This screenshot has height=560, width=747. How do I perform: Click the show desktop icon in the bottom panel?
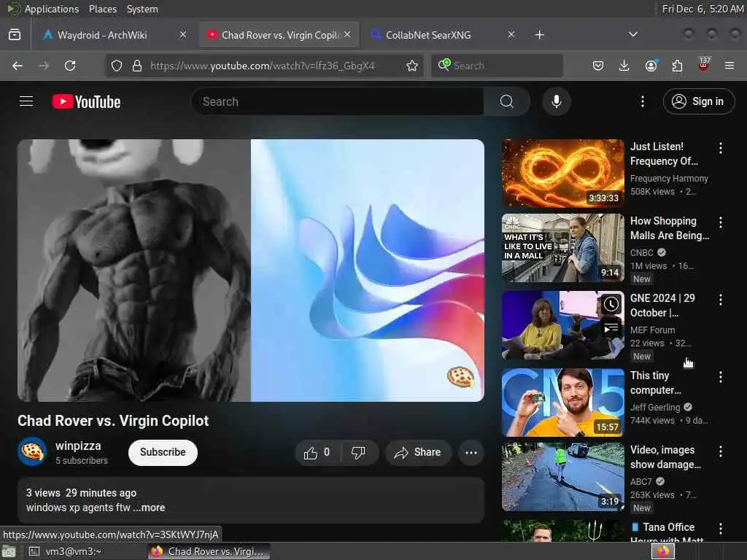click(x=9, y=552)
